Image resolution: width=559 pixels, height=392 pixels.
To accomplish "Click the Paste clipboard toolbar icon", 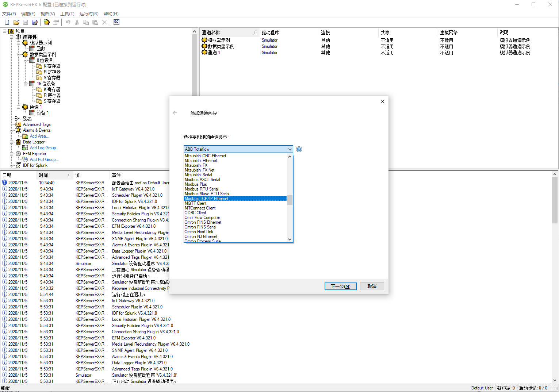I will 95,22.
